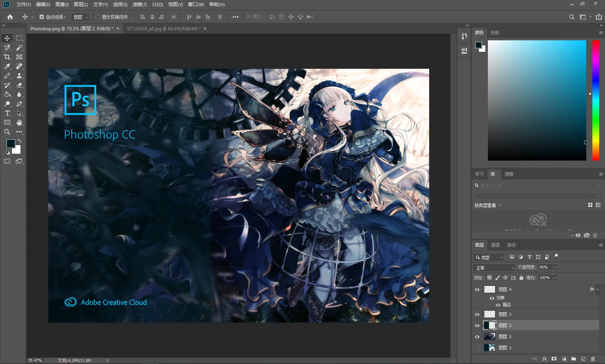Select the Magic Wand tool
The image size is (605, 364).
19,48
